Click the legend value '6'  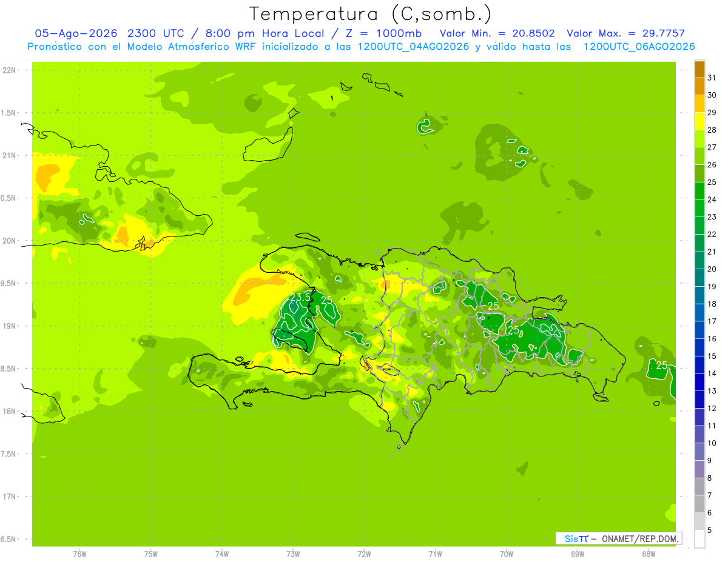[710, 512]
